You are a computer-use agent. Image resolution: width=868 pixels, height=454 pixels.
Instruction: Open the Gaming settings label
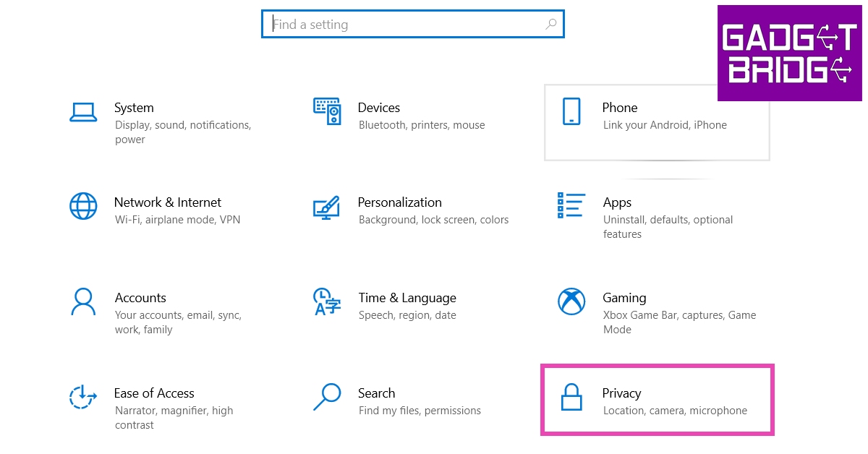click(x=624, y=298)
